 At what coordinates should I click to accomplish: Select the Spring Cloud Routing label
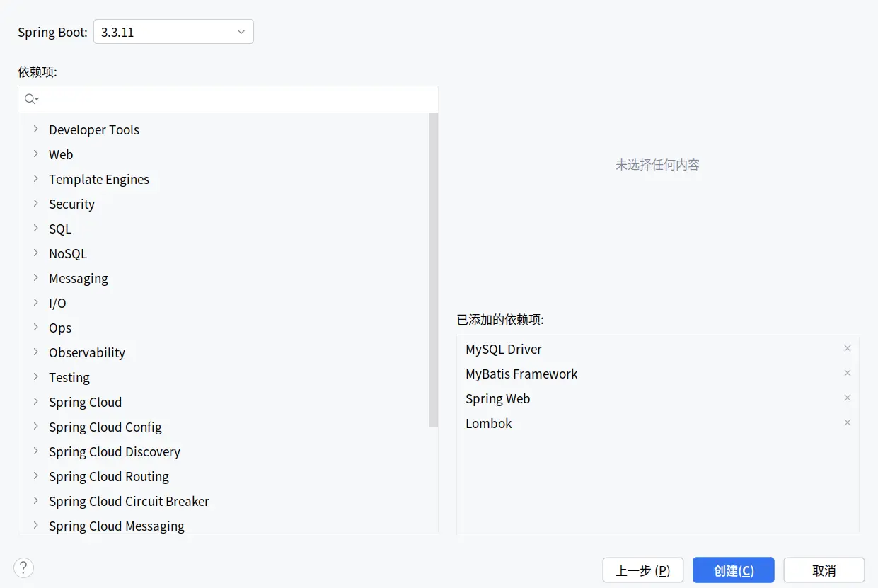pos(109,477)
